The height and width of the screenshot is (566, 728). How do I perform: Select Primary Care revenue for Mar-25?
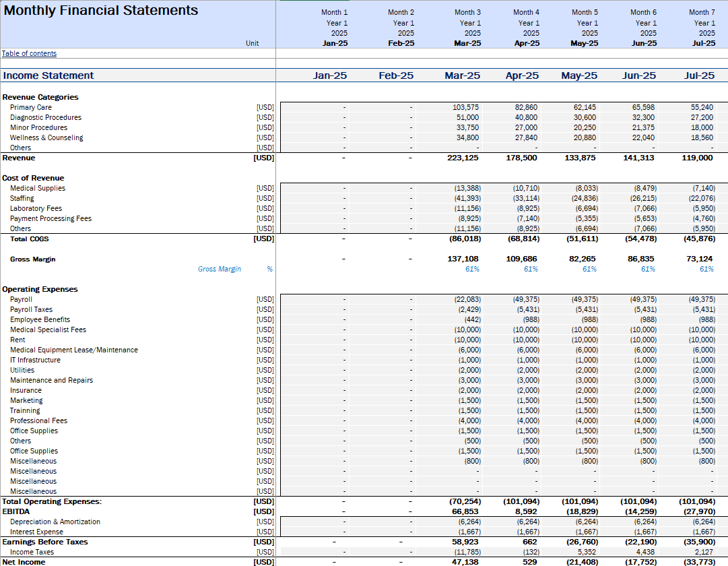click(x=466, y=108)
